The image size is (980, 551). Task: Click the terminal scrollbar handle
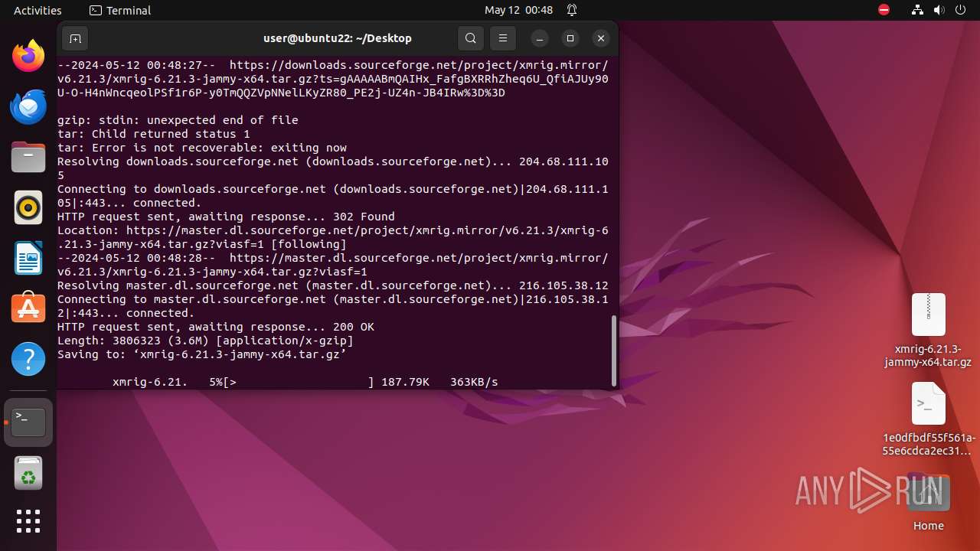click(x=613, y=350)
